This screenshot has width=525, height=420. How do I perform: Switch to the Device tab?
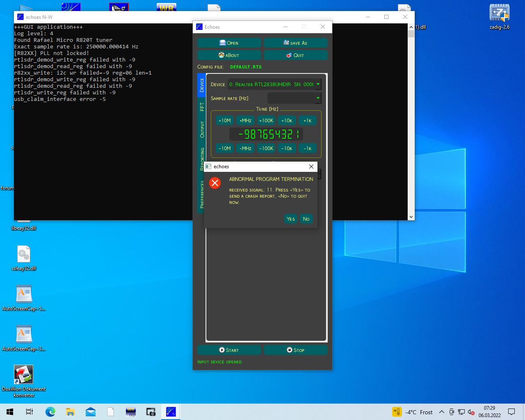[202, 85]
